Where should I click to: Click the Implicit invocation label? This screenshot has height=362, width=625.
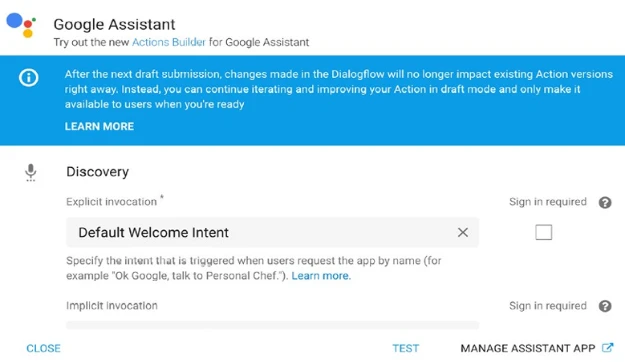(x=112, y=306)
